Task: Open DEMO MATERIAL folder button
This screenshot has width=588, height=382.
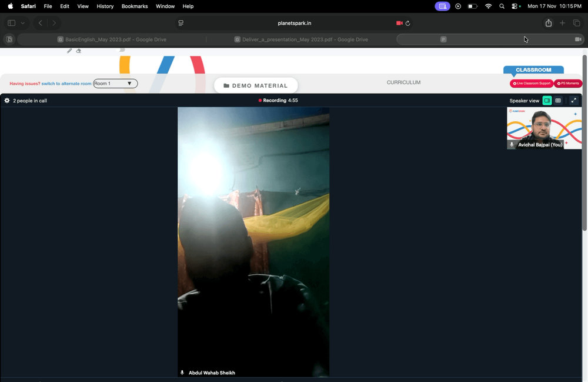Action: pyautogui.click(x=256, y=85)
